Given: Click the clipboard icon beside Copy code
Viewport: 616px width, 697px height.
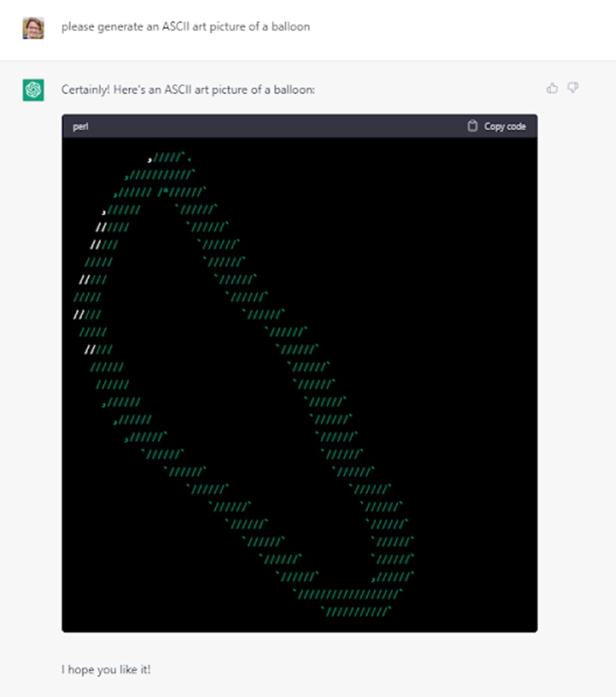Looking at the screenshot, I should coord(473,126).
